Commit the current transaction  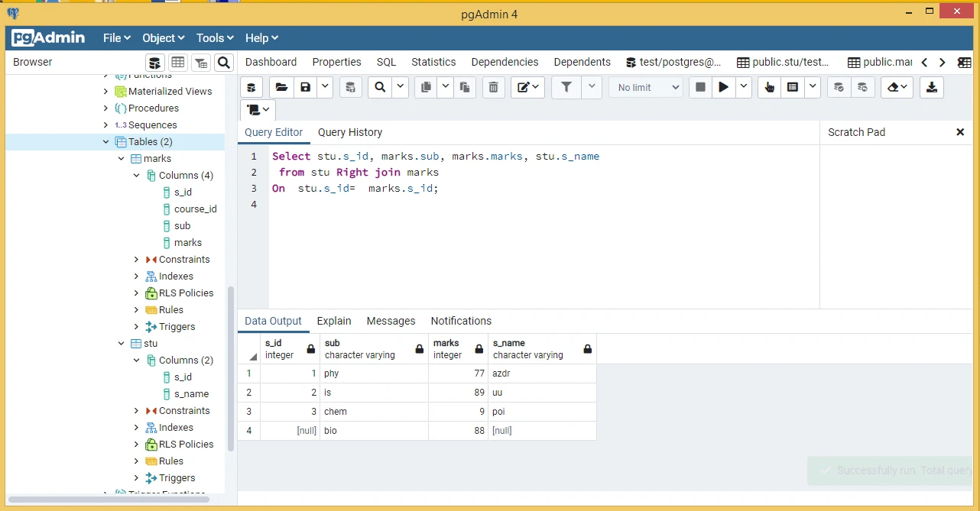coord(839,87)
